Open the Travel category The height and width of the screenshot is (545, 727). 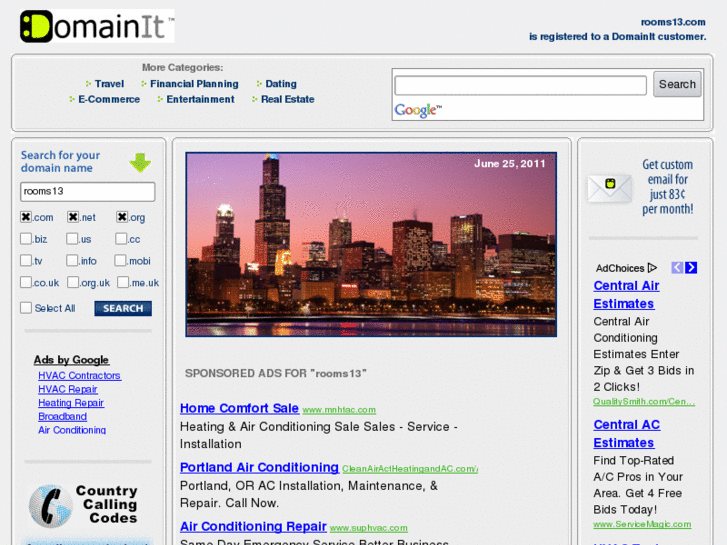tap(109, 84)
